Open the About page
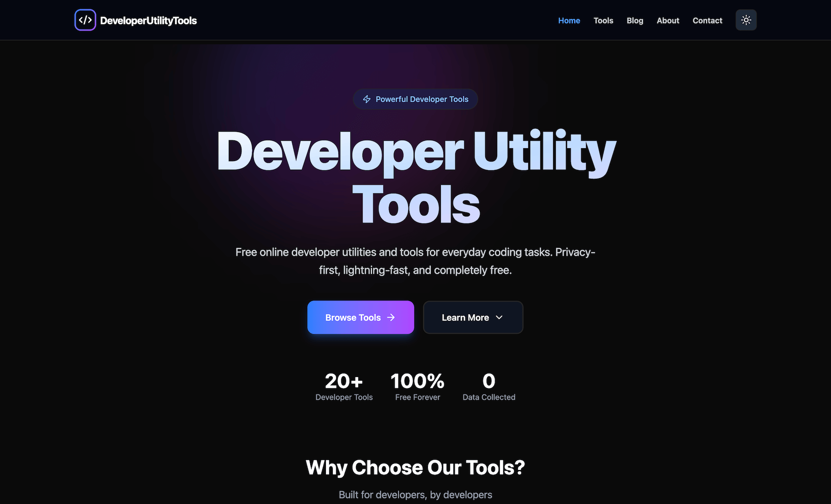 coord(668,20)
